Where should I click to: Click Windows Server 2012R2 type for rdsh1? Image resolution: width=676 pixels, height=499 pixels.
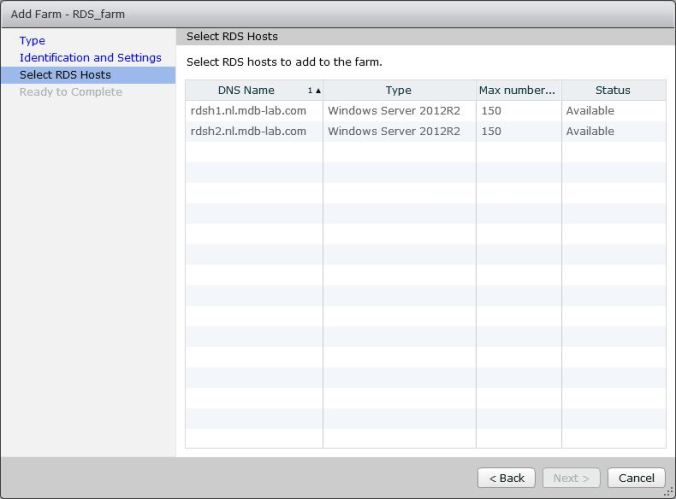[x=394, y=111]
